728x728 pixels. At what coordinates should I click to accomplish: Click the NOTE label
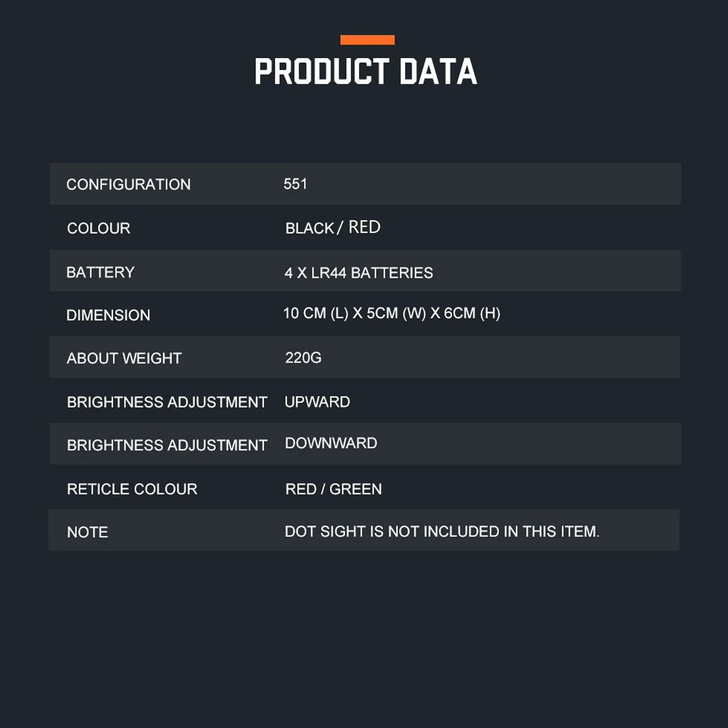point(87,532)
